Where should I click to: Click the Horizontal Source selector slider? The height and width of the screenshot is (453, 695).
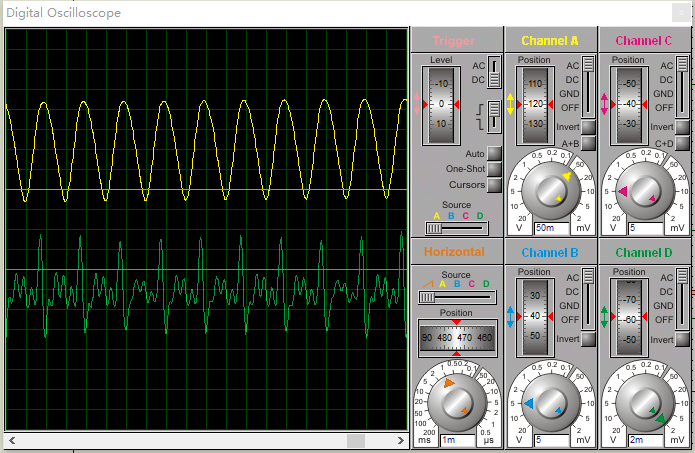[457, 297]
